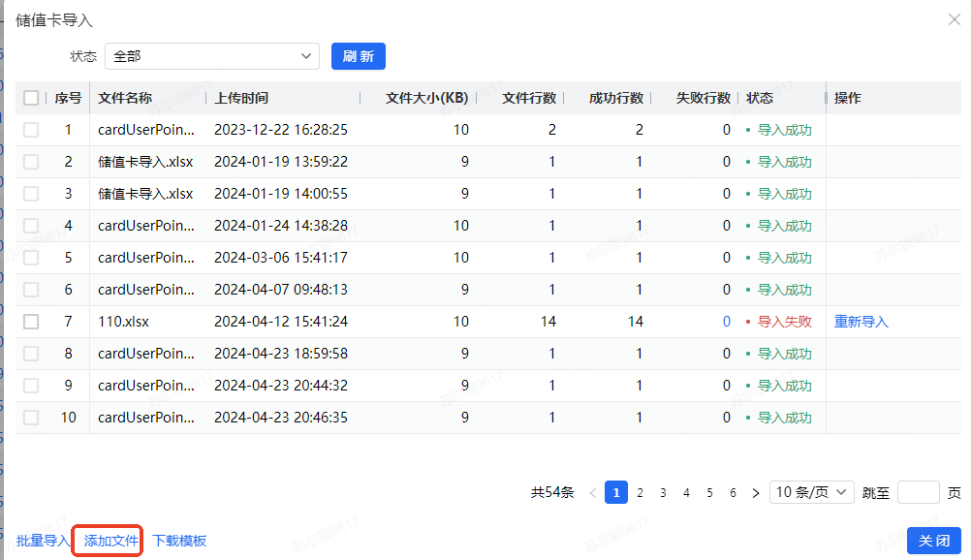Check the checkbox for row 7
Image resolution: width=971 pixels, height=560 pixels.
tap(31, 322)
